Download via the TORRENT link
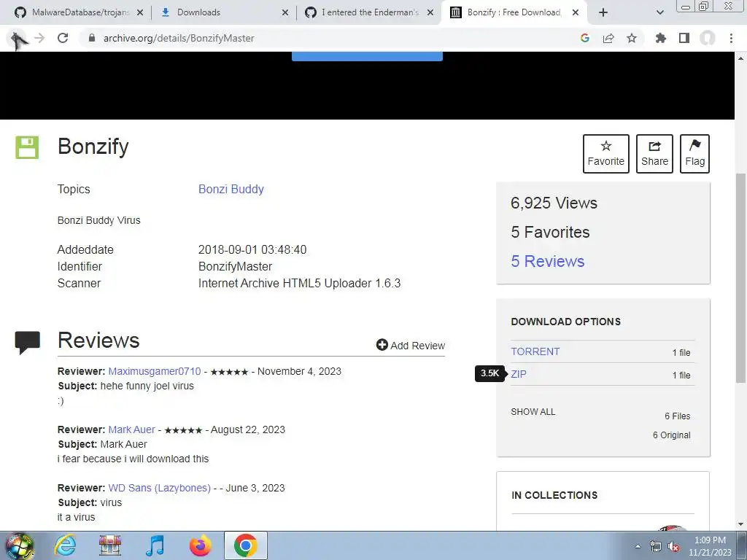747x560 pixels. (x=535, y=351)
